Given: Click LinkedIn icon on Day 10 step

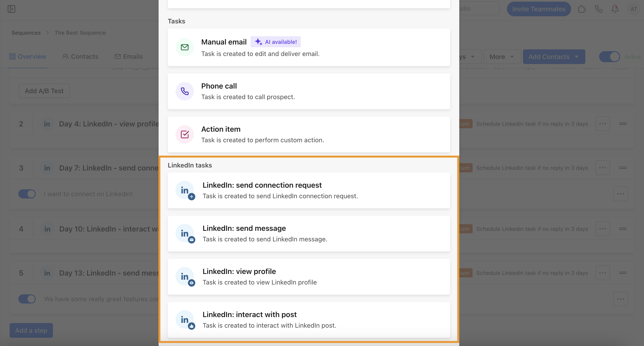Looking at the screenshot, I should pyautogui.click(x=47, y=229).
